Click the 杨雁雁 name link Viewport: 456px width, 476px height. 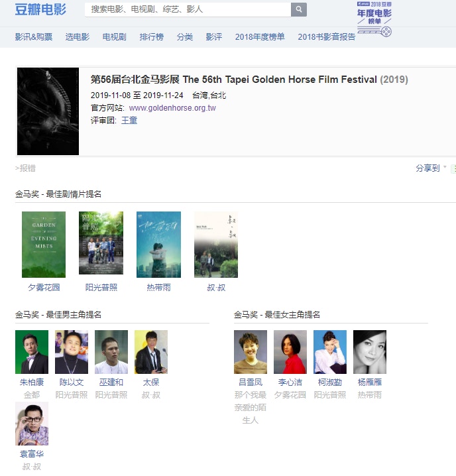click(370, 383)
